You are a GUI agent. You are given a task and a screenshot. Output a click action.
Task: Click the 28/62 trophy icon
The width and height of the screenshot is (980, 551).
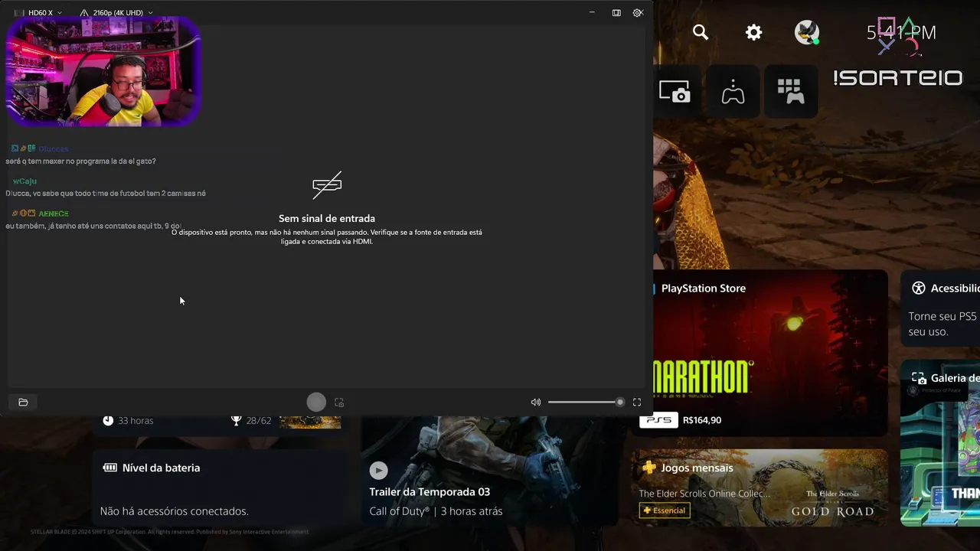pos(236,420)
